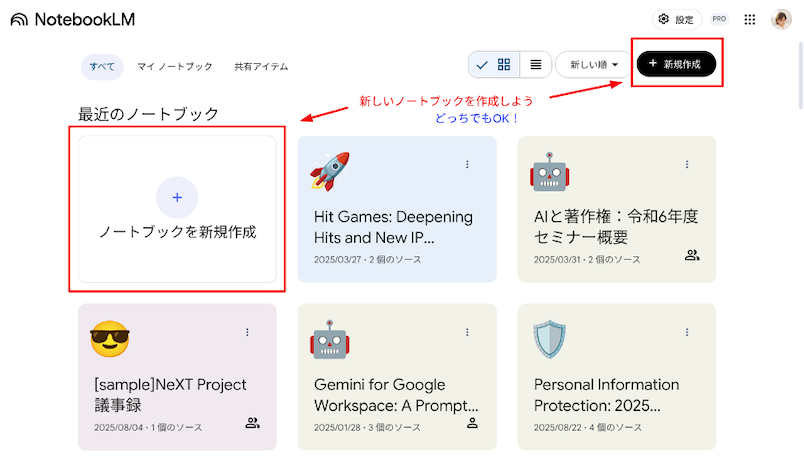Click the 最近のノートブック heading
This screenshot has height=461, width=804.
149,114
